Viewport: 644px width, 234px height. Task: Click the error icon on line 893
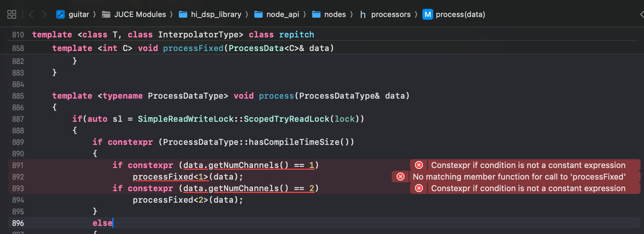coord(419,188)
